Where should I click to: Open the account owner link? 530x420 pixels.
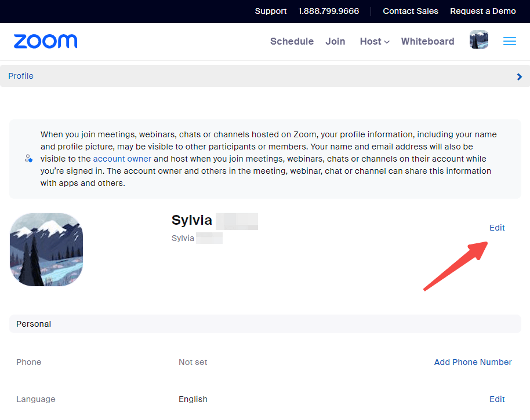point(122,158)
